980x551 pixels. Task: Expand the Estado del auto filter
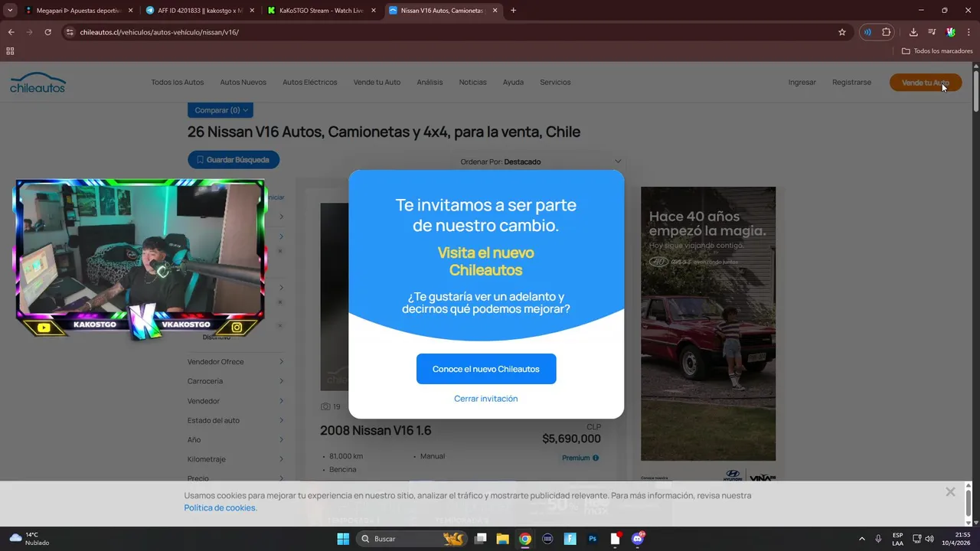pyautogui.click(x=236, y=420)
